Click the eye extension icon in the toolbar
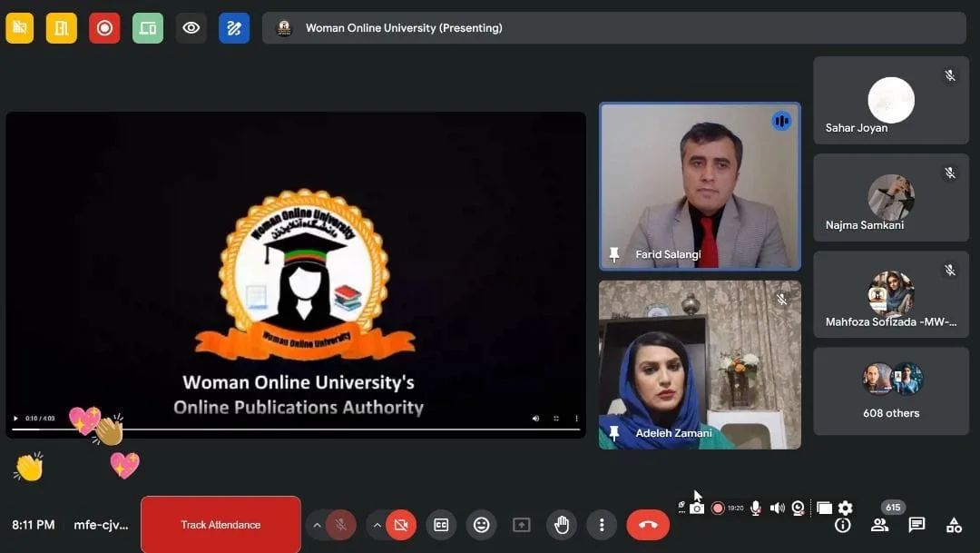 (190, 27)
